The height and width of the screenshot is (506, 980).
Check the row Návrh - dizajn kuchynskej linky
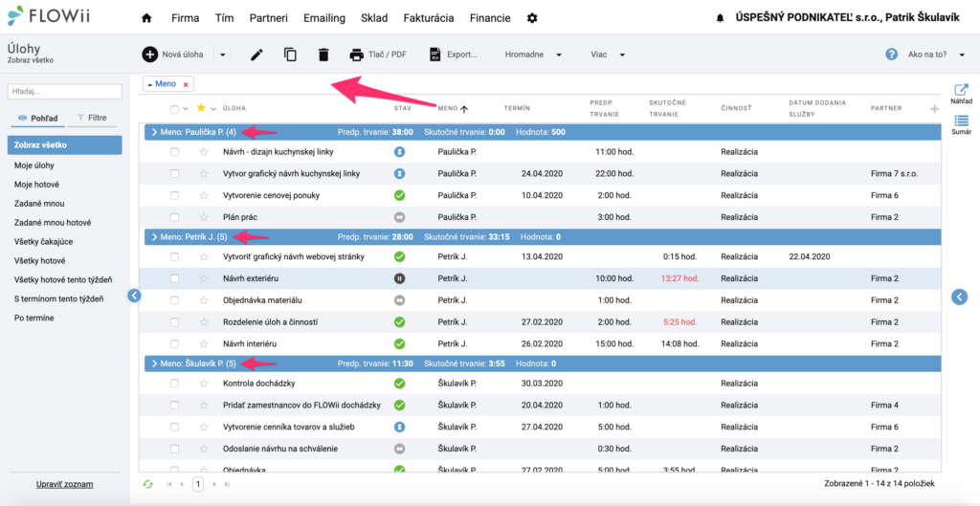[174, 151]
